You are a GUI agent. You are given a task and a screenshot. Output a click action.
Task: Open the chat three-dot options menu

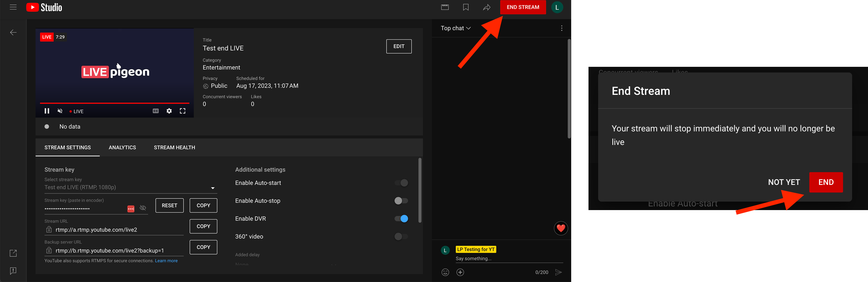(x=561, y=28)
